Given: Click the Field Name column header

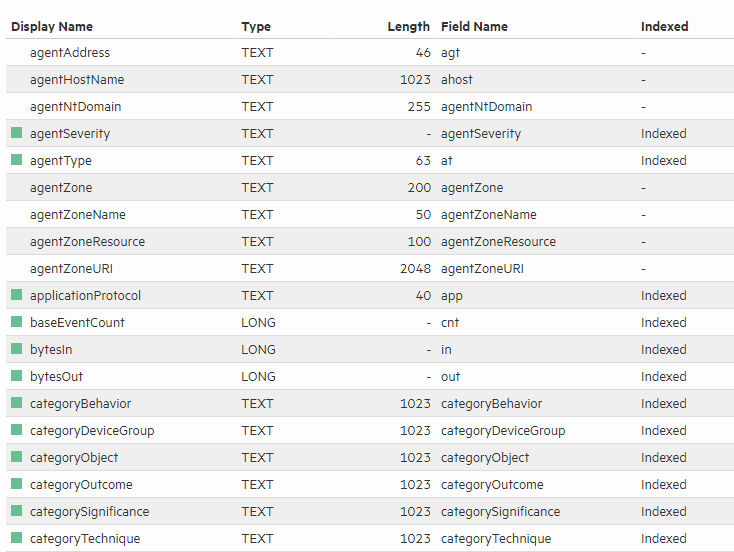Looking at the screenshot, I should (x=474, y=27).
